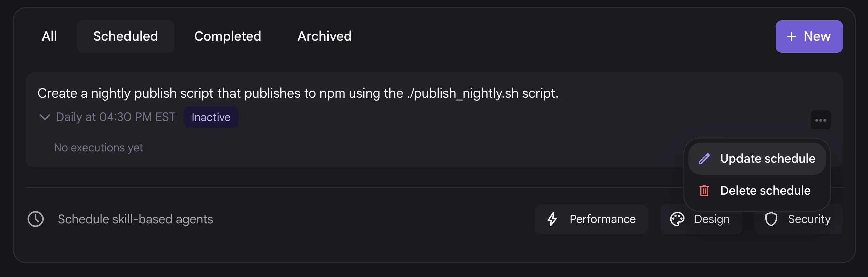Select the pencil icon next to Update schedule
The height and width of the screenshot is (277, 868).
pos(704,158)
